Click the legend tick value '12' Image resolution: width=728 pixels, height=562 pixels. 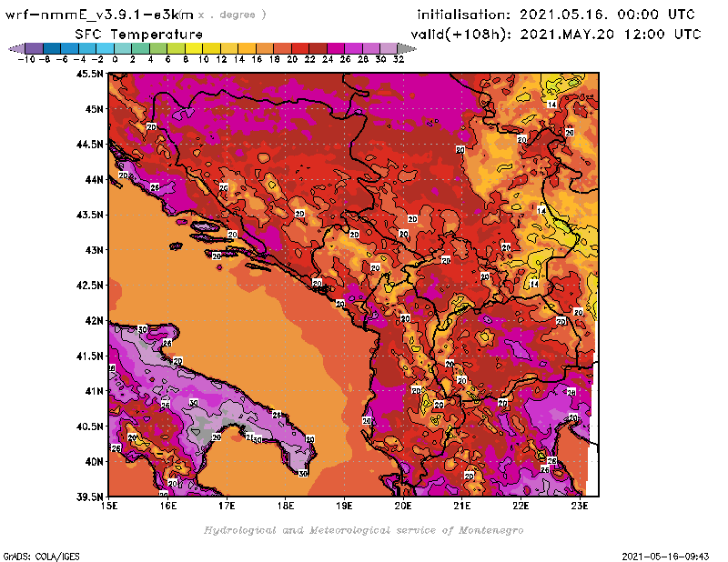pyautogui.click(x=221, y=59)
